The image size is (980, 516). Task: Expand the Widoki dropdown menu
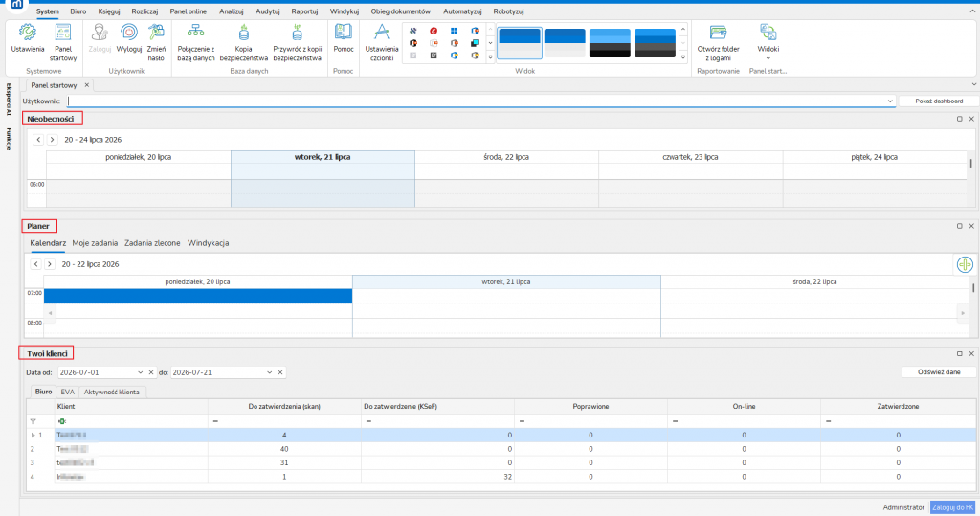pos(768,42)
